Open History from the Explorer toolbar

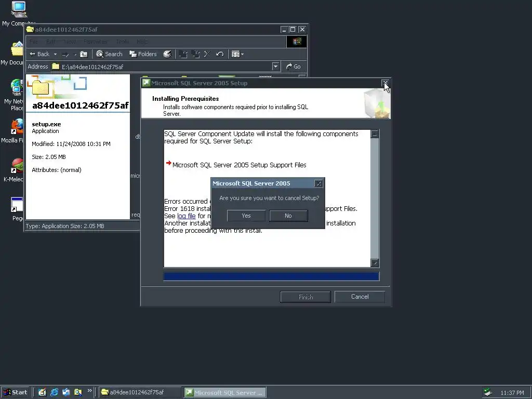pos(167,54)
